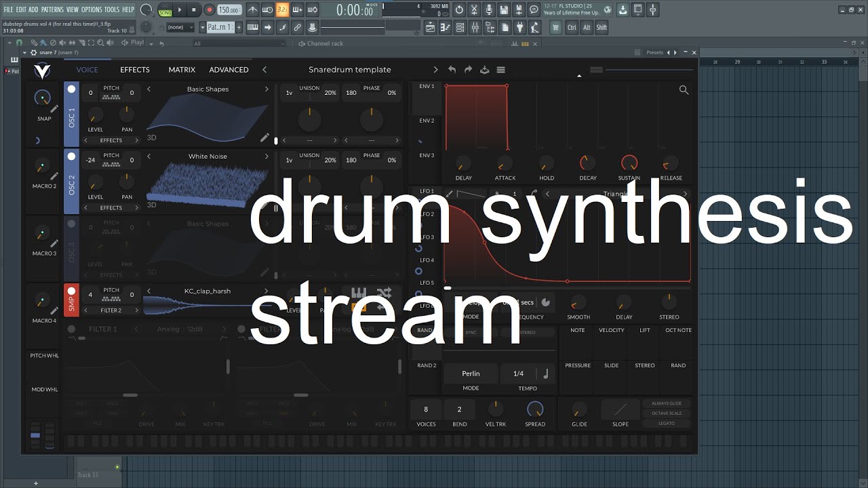The width and height of the screenshot is (868, 488).
Task: Start playback with the play button
Action: [180, 9]
